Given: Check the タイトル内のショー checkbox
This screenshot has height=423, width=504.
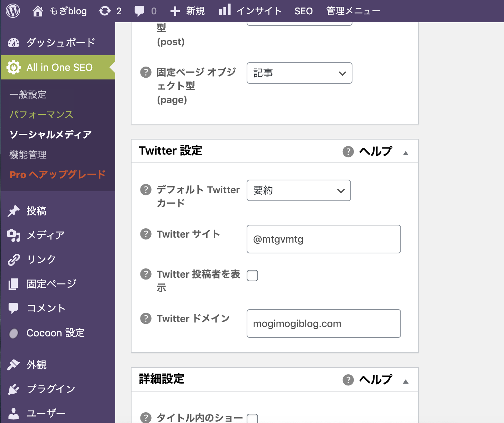Looking at the screenshot, I should (252, 418).
